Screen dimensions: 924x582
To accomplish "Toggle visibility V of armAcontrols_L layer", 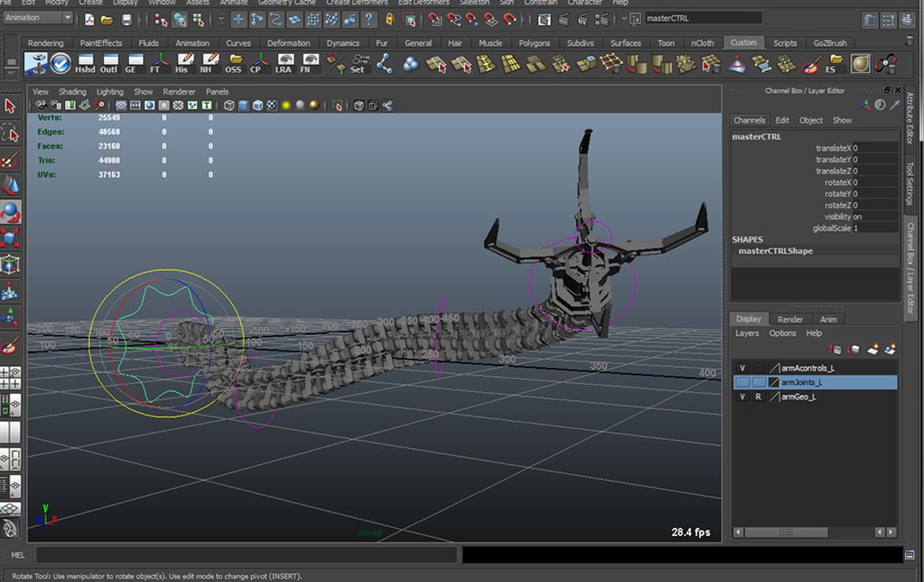I will pos(742,368).
